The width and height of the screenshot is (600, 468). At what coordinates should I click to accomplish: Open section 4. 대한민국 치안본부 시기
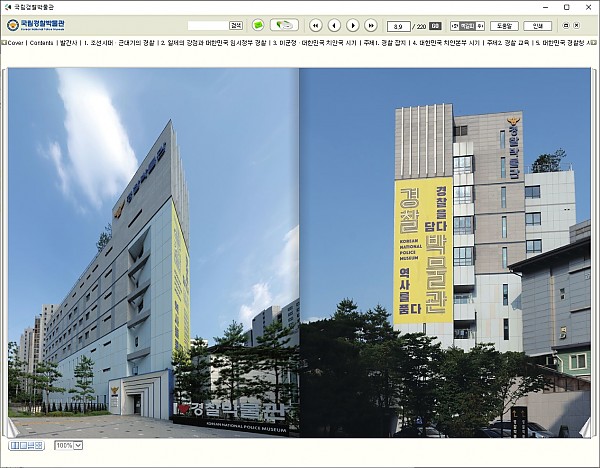446,43
